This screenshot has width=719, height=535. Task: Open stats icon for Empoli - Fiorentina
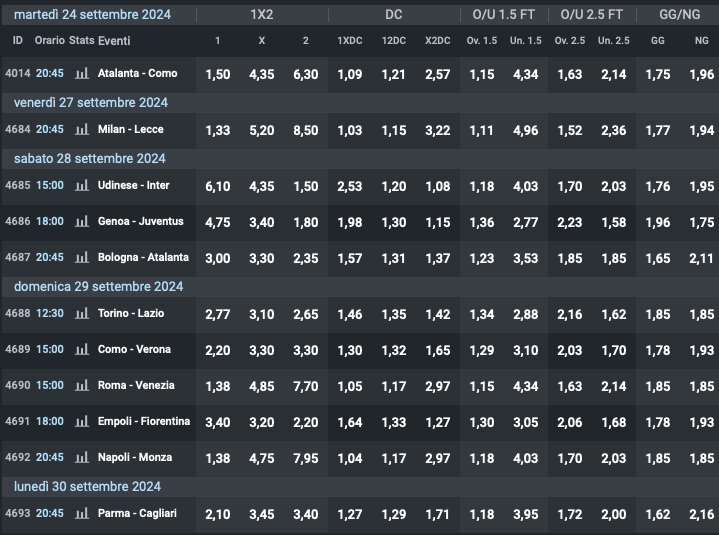(x=82, y=421)
